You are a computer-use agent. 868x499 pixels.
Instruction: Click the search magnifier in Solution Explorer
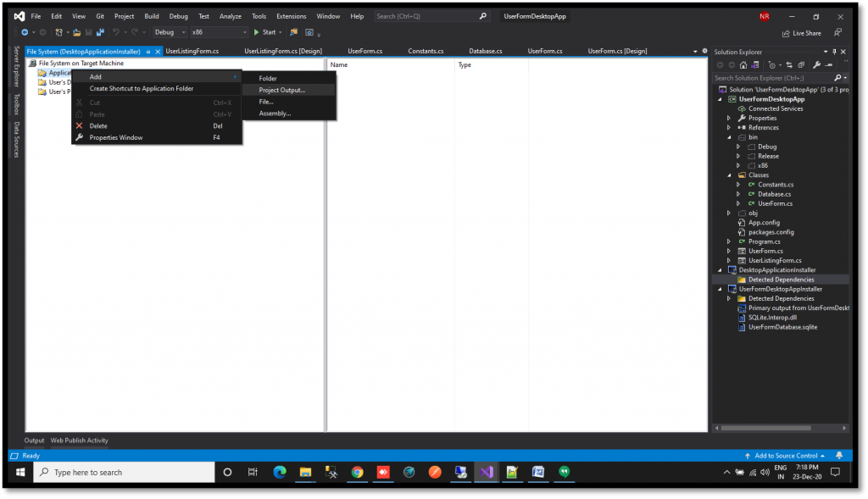click(x=837, y=77)
